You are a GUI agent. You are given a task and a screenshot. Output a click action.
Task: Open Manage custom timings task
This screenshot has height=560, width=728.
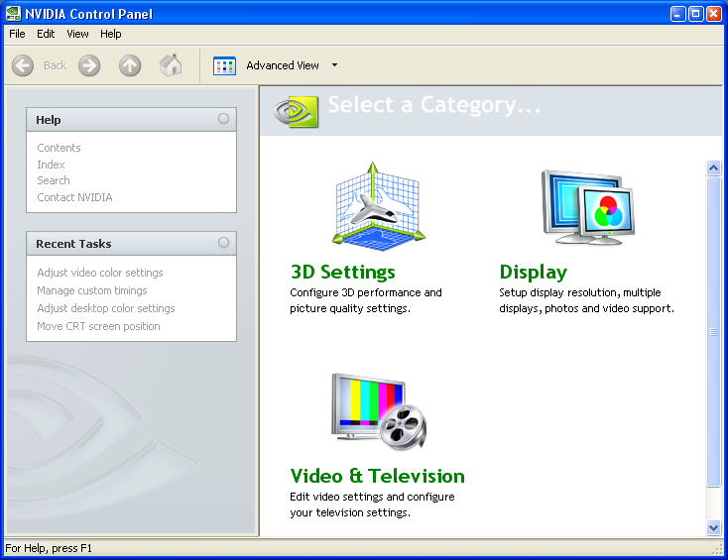pos(92,290)
